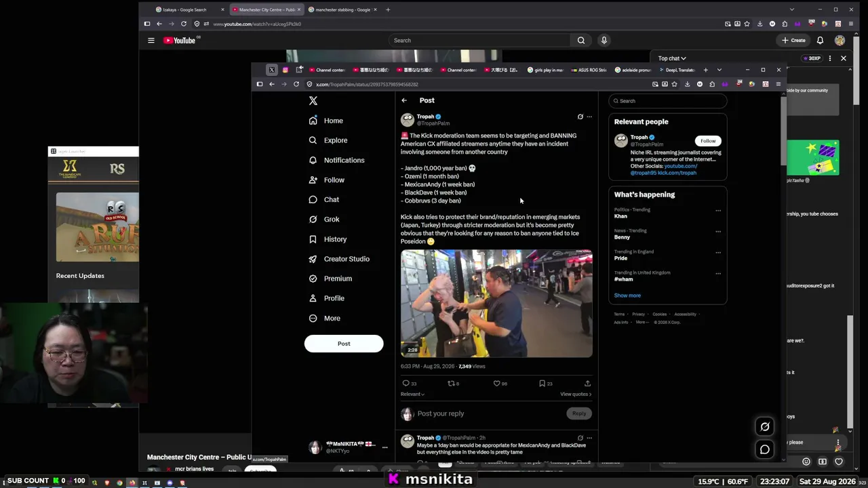
Task: Click the YouTube logo
Action: click(x=180, y=41)
